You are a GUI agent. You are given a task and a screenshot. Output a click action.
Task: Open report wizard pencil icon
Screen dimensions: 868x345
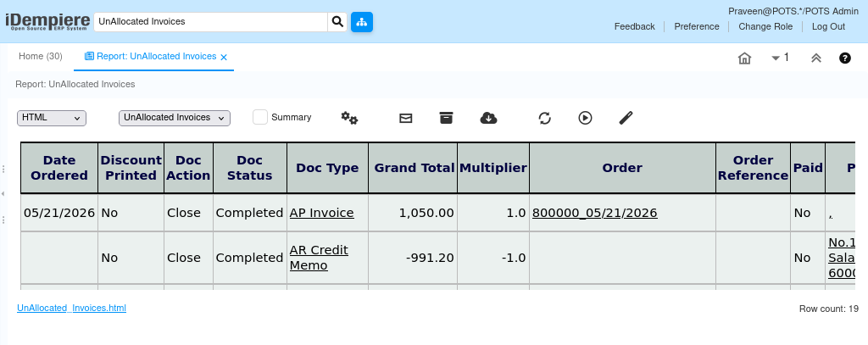coord(626,118)
